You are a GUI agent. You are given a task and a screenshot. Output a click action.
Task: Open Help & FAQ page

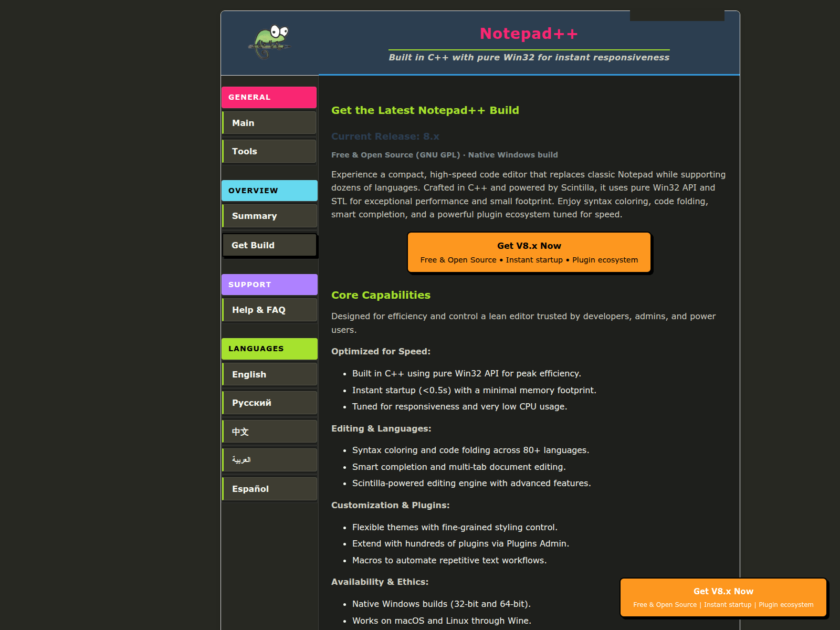(x=269, y=310)
